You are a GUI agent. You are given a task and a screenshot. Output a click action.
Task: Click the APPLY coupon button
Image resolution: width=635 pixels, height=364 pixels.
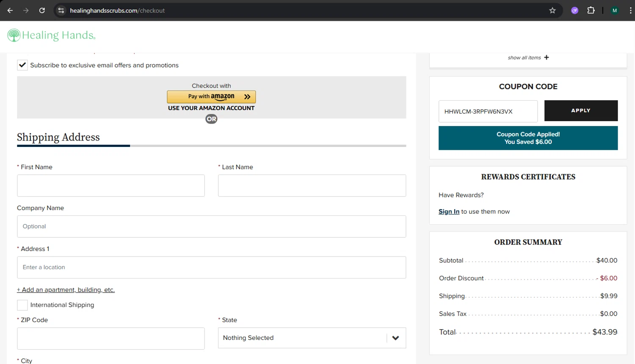(581, 110)
